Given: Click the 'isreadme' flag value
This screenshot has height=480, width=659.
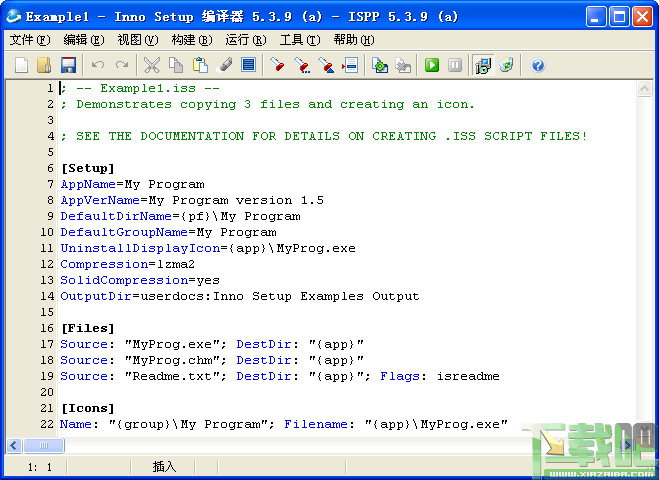Looking at the screenshot, I should pos(468,376).
